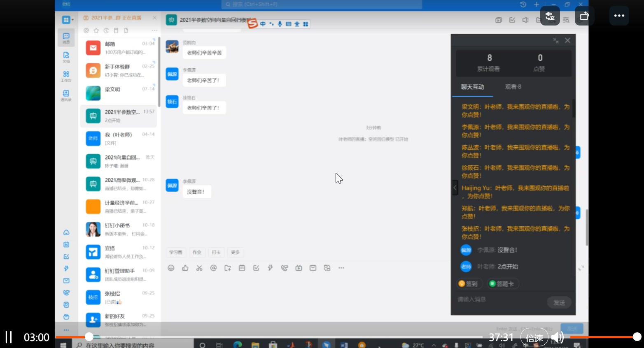Image resolution: width=644 pixels, height=348 pixels.
Task: Select the 2021半参数空 group chat at 13:57
Action: pyautogui.click(x=119, y=116)
